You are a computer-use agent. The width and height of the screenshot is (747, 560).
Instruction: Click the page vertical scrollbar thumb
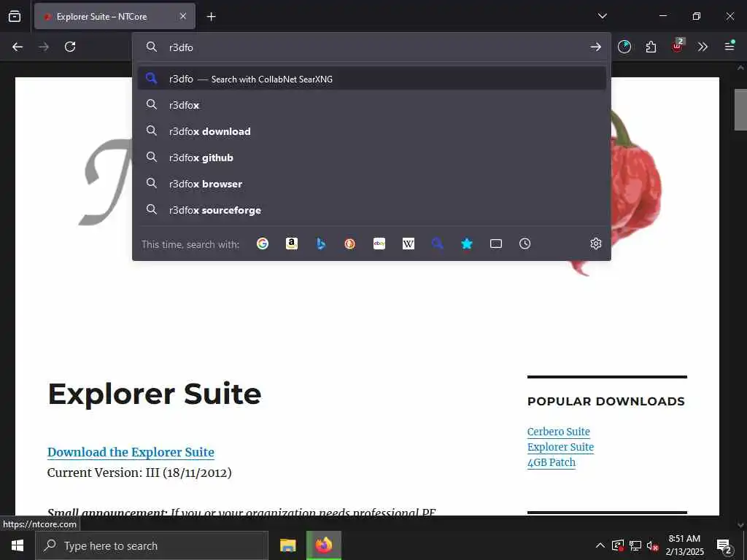pos(740,109)
